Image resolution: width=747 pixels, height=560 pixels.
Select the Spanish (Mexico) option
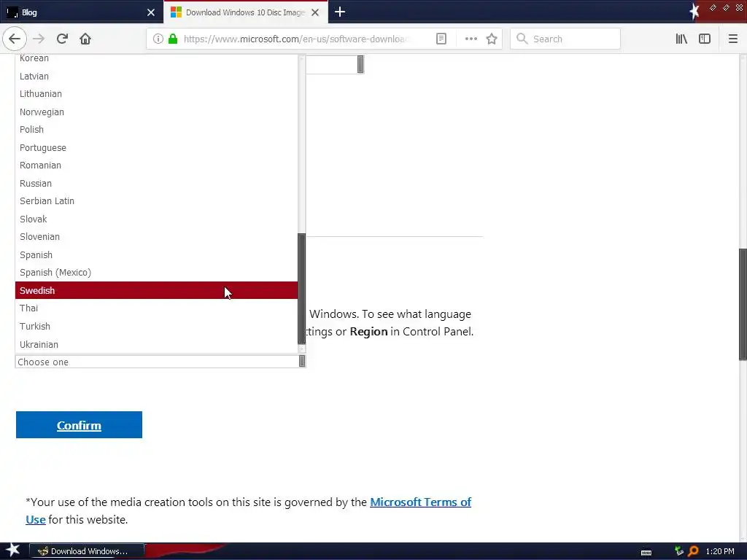(x=157, y=273)
